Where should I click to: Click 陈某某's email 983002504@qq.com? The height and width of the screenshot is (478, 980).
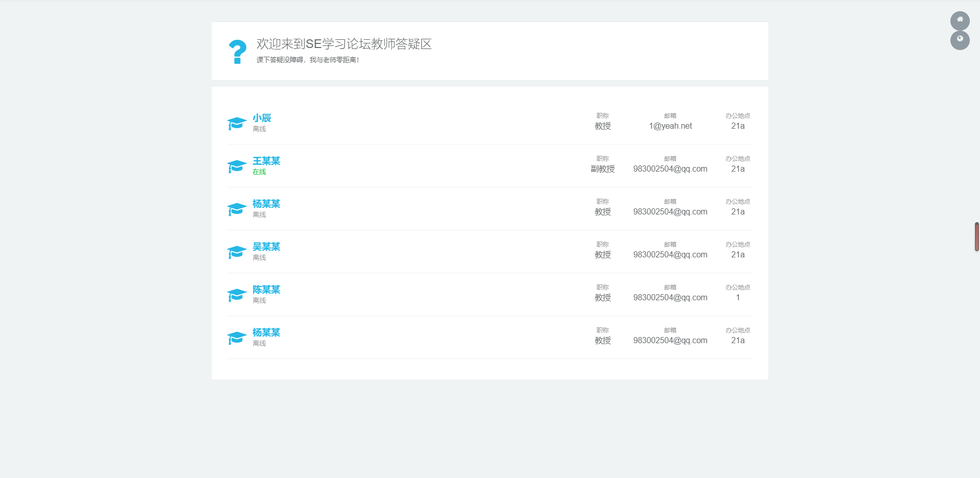[670, 298]
